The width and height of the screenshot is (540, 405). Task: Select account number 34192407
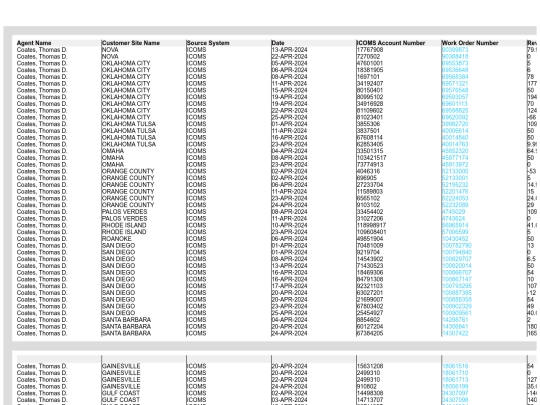(x=370, y=84)
